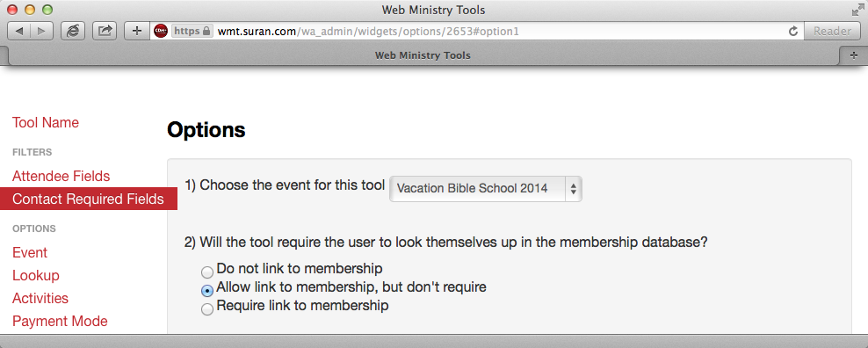This screenshot has height=348, width=868.
Task: Select "Do not link to membership" radio option
Action: pyautogui.click(x=207, y=272)
